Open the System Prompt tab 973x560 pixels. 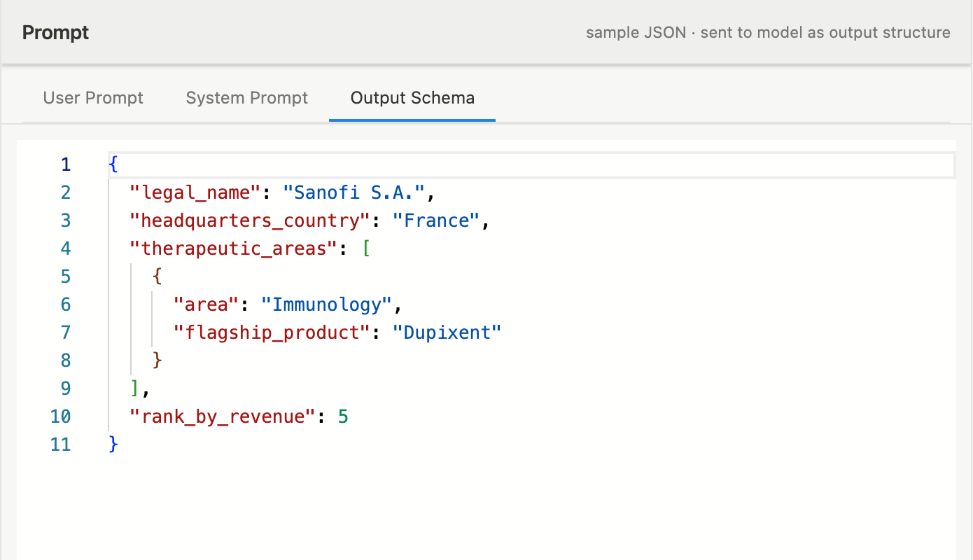click(x=246, y=98)
